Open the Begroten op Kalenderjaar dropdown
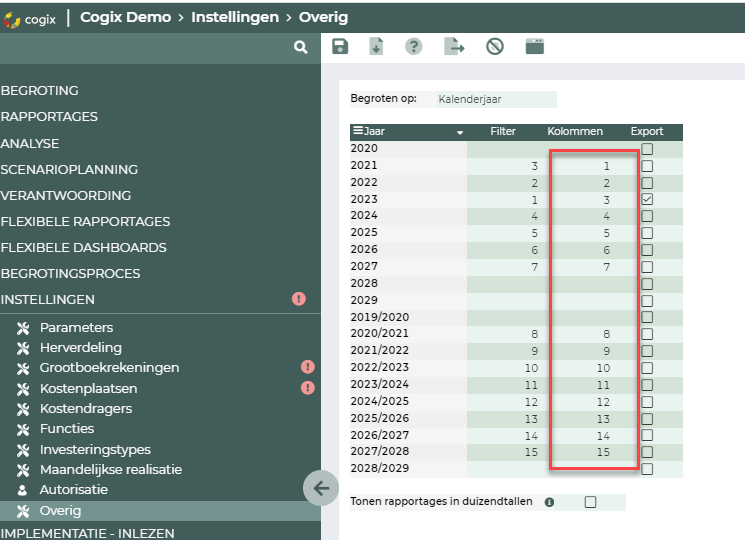The image size is (745, 540). pos(496,99)
